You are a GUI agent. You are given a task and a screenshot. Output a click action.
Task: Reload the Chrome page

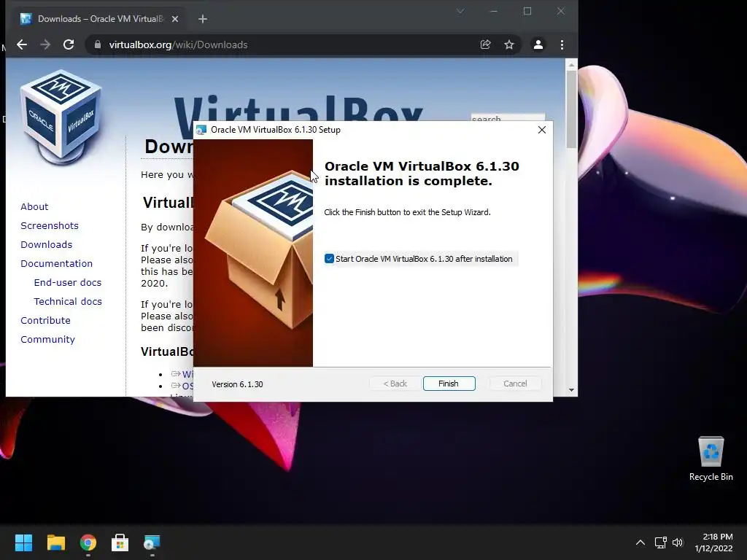(69, 44)
